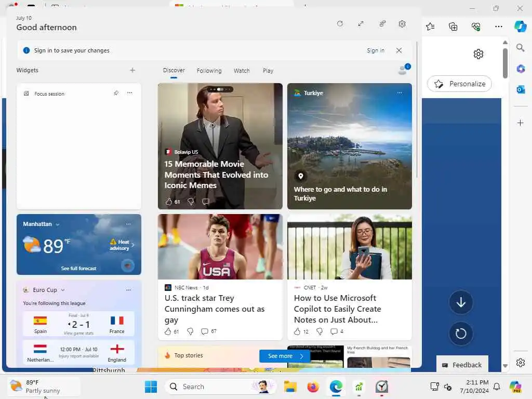Image resolution: width=532 pixels, height=399 pixels.
Task: Open Edge Collections icon
Action: (453, 26)
